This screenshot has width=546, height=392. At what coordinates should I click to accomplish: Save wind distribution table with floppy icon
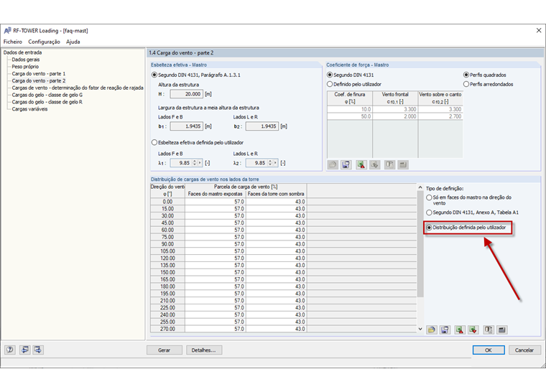(445, 330)
